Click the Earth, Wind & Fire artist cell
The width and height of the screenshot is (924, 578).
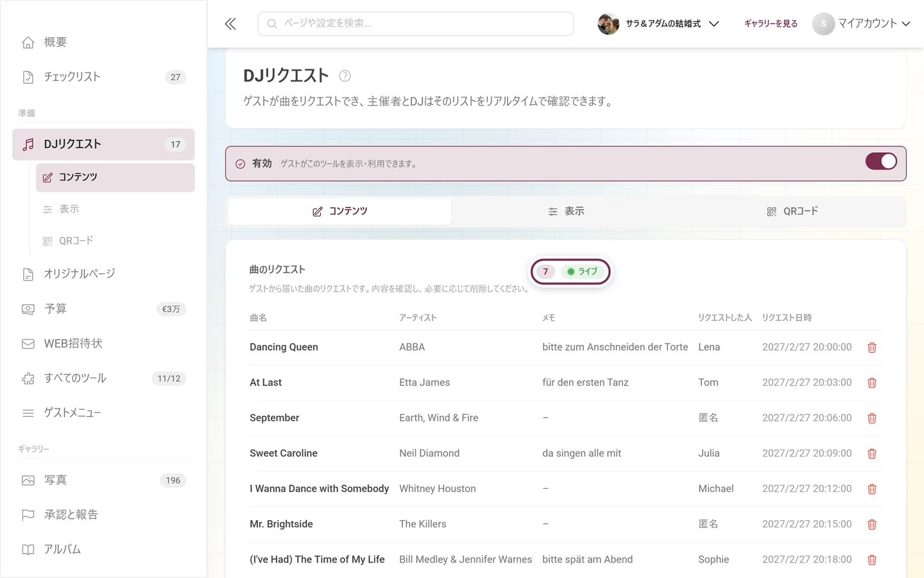click(439, 418)
